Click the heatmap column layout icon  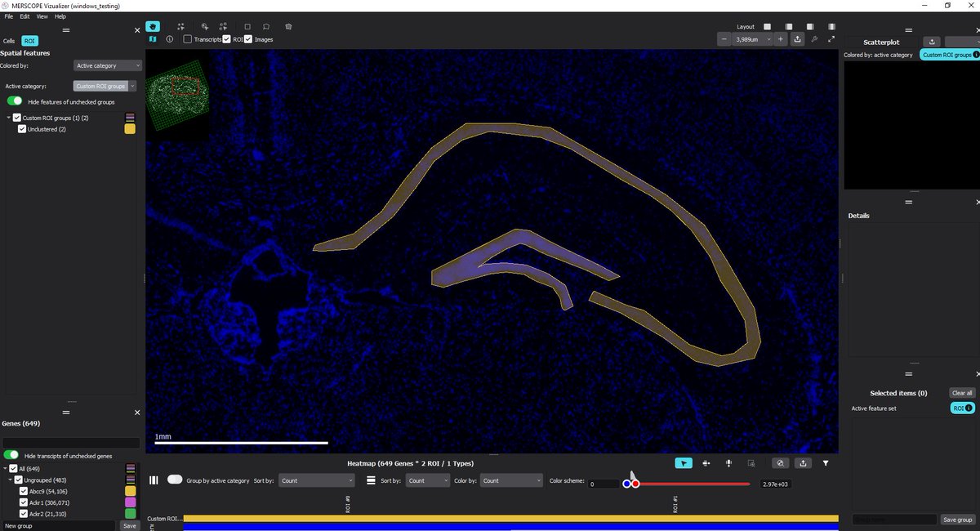(154, 480)
